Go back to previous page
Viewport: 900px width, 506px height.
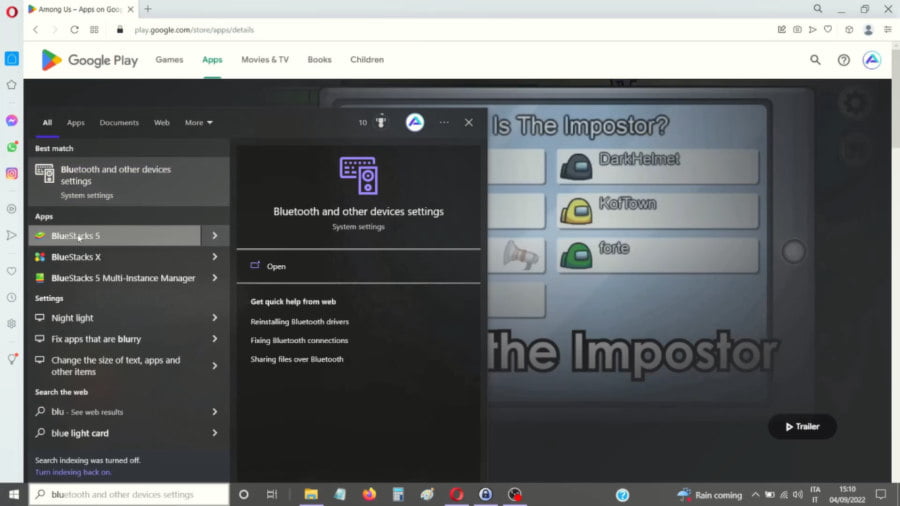coord(36,30)
